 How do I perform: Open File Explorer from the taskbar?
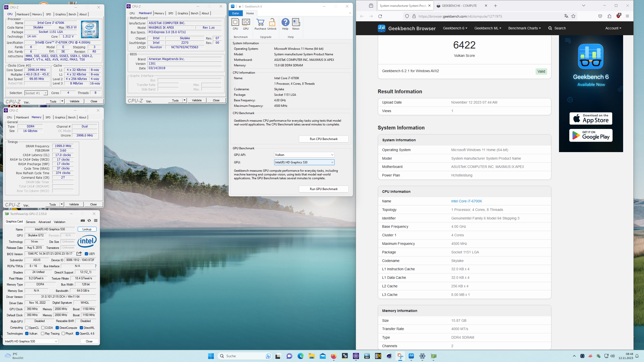click(311, 356)
